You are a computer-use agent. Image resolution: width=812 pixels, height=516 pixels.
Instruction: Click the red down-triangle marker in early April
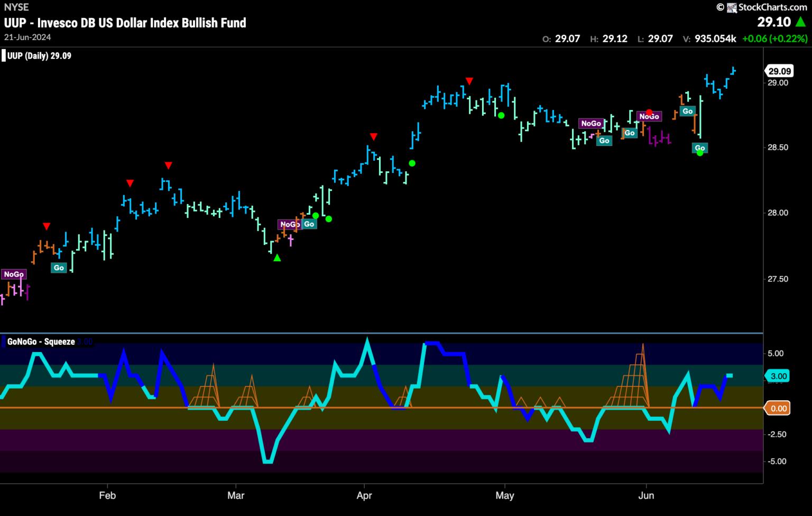point(374,137)
